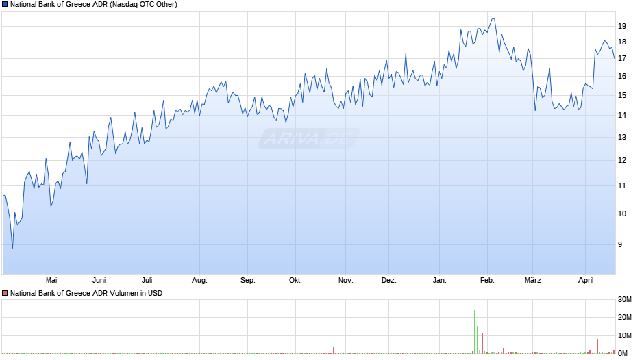Click the volume axis label 10M

click(x=624, y=336)
